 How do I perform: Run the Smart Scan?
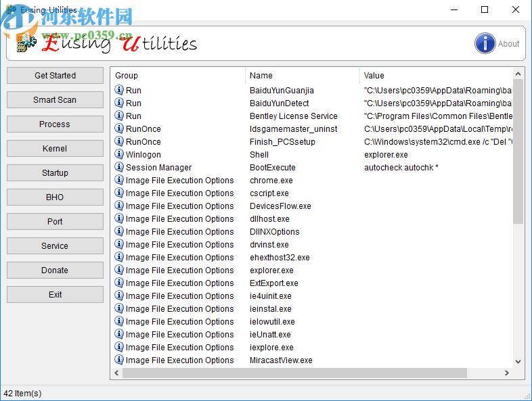[x=55, y=99]
